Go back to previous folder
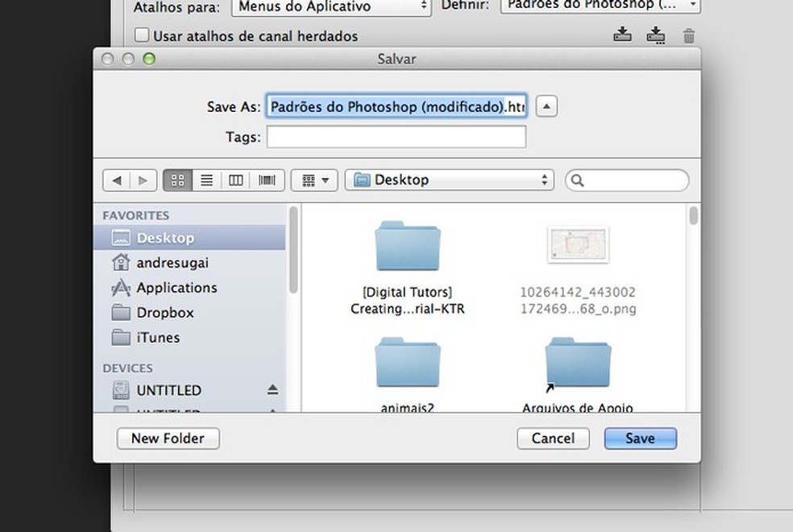Image resolution: width=793 pixels, height=532 pixels. pyautogui.click(x=117, y=181)
